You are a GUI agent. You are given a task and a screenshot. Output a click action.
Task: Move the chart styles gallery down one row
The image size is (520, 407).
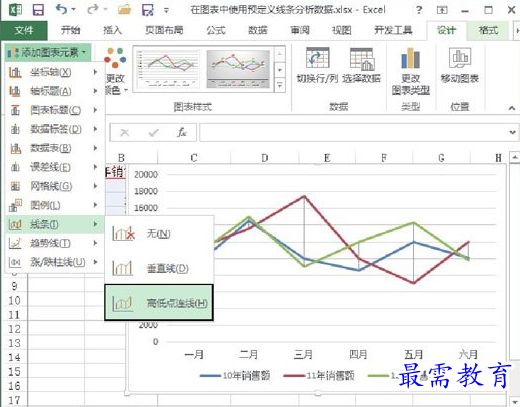tap(280, 70)
